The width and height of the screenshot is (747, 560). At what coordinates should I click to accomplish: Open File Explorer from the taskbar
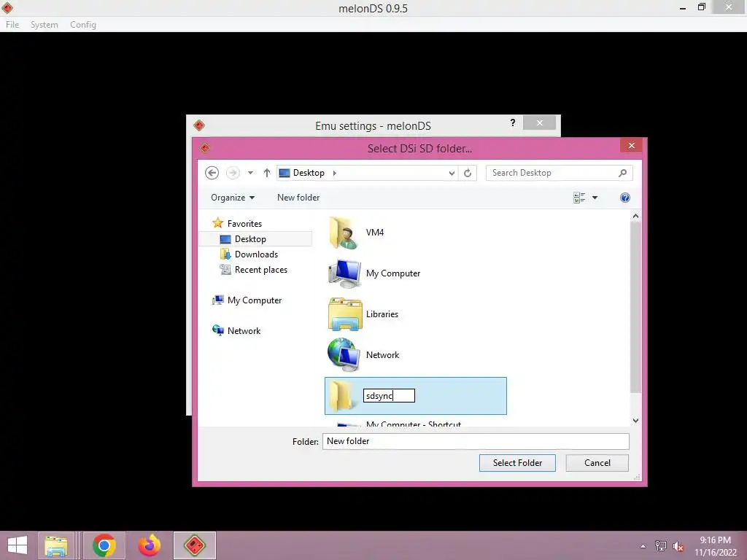pyautogui.click(x=55, y=545)
